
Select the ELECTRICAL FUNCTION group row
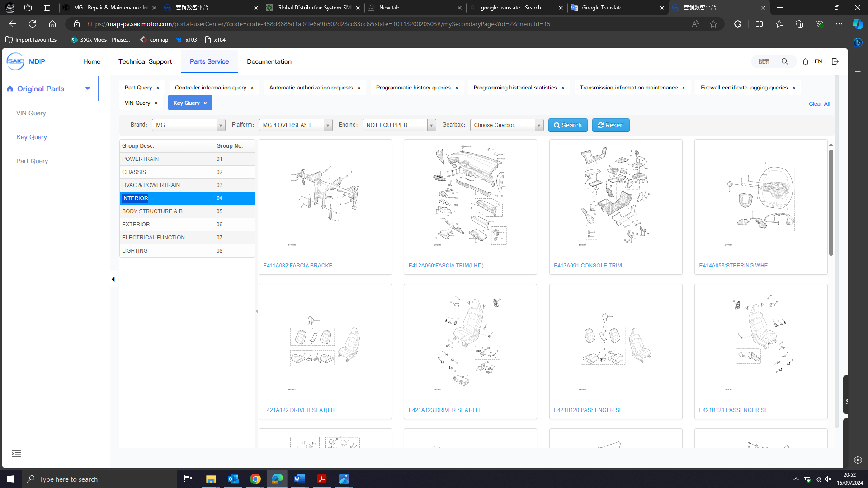tap(187, 238)
